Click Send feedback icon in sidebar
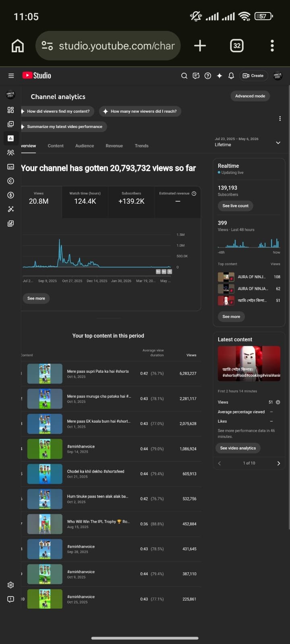 tap(11, 599)
